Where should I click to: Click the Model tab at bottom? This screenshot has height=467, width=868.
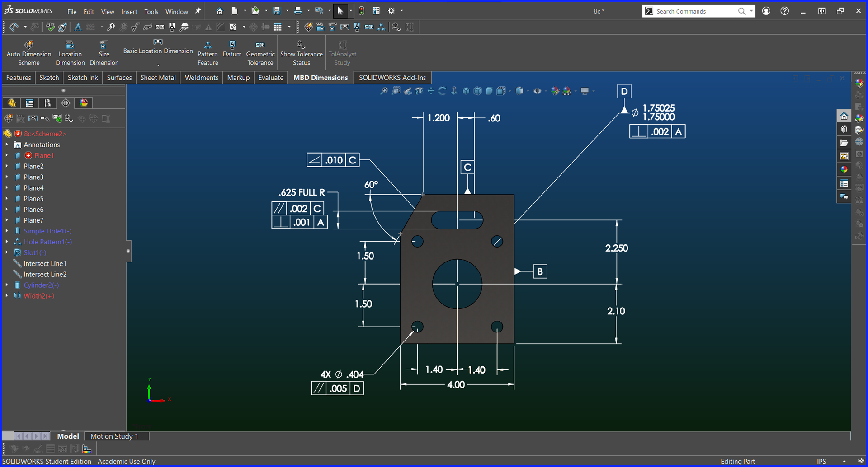[x=68, y=436]
